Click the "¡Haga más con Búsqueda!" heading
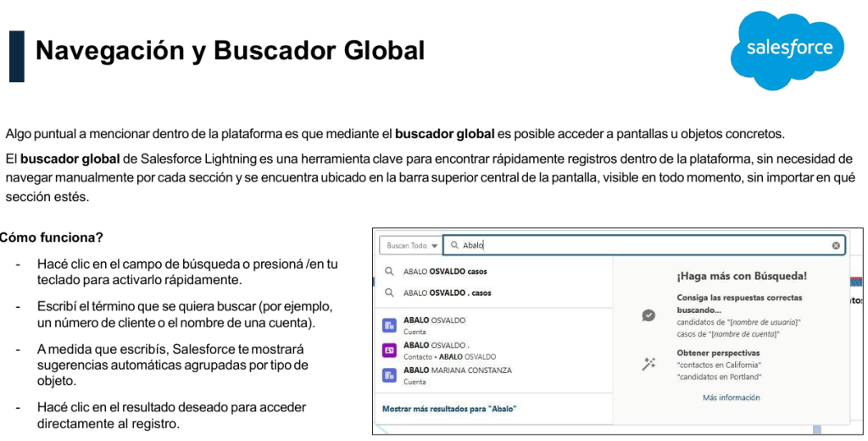The width and height of the screenshot is (868, 441). pyautogui.click(x=741, y=276)
